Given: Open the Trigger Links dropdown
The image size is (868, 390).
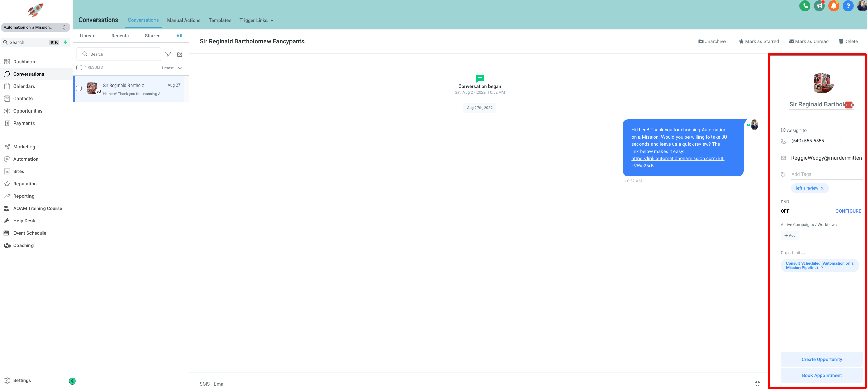Looking at the screenshot, I should [256, 21].
